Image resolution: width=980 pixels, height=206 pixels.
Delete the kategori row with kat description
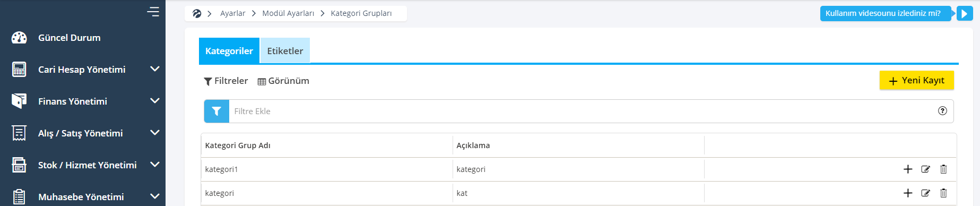(x=943, y=193)
